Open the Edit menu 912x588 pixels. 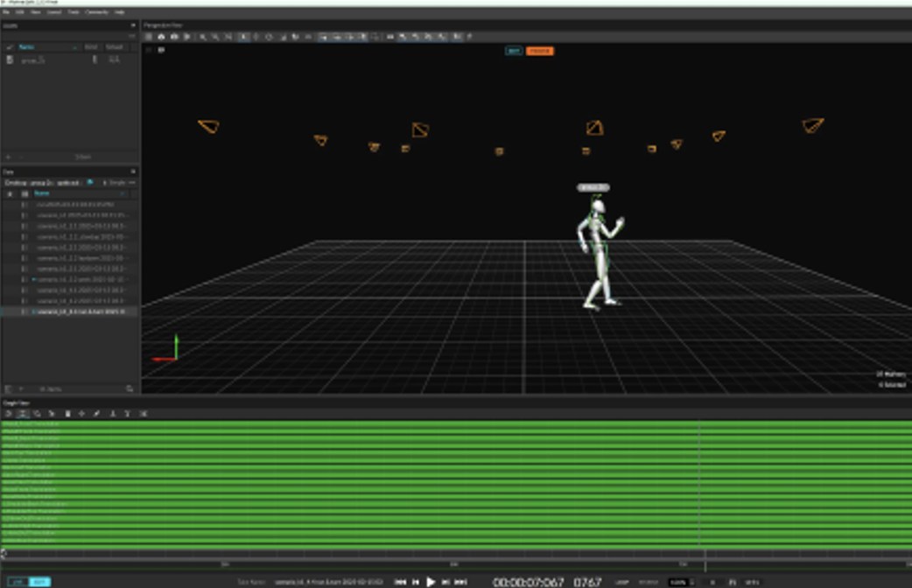[x=20, y=12]
